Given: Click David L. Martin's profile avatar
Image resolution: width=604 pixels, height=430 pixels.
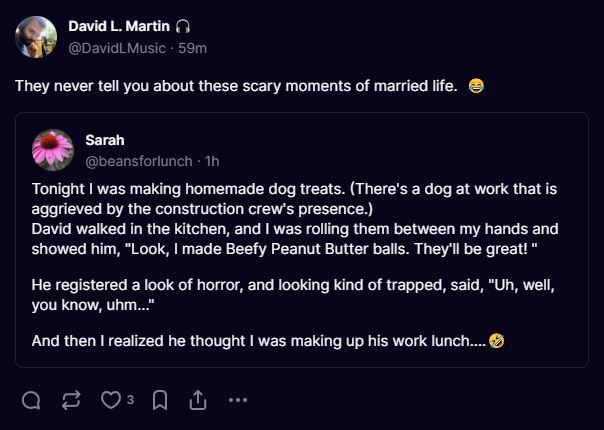Looking at the screenshot, I should coord(36,36).
